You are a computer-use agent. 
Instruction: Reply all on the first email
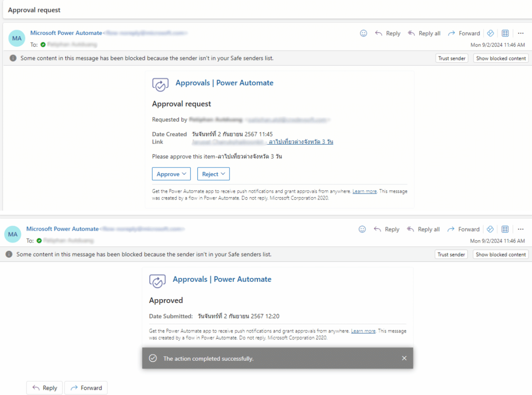[x=424, y=33]
